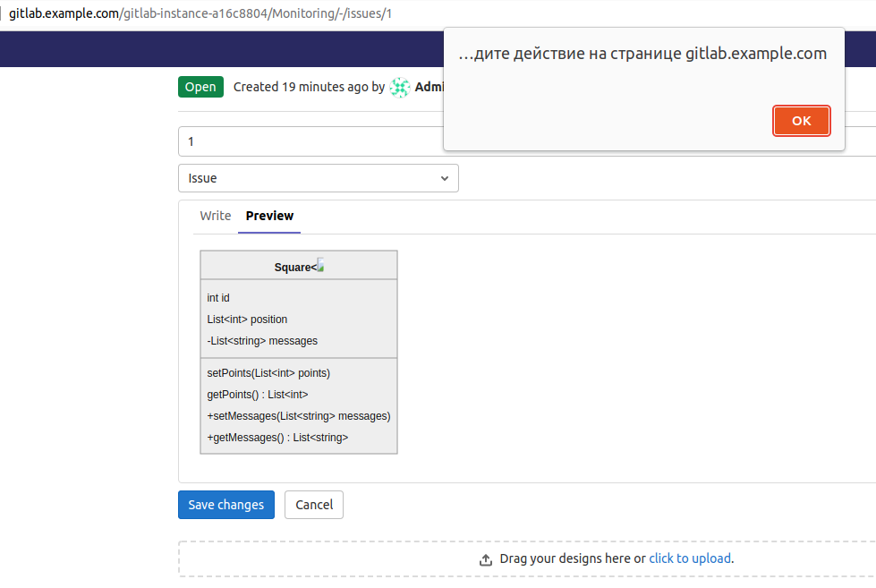Open the Issue type dropdown

pos(319,178)
